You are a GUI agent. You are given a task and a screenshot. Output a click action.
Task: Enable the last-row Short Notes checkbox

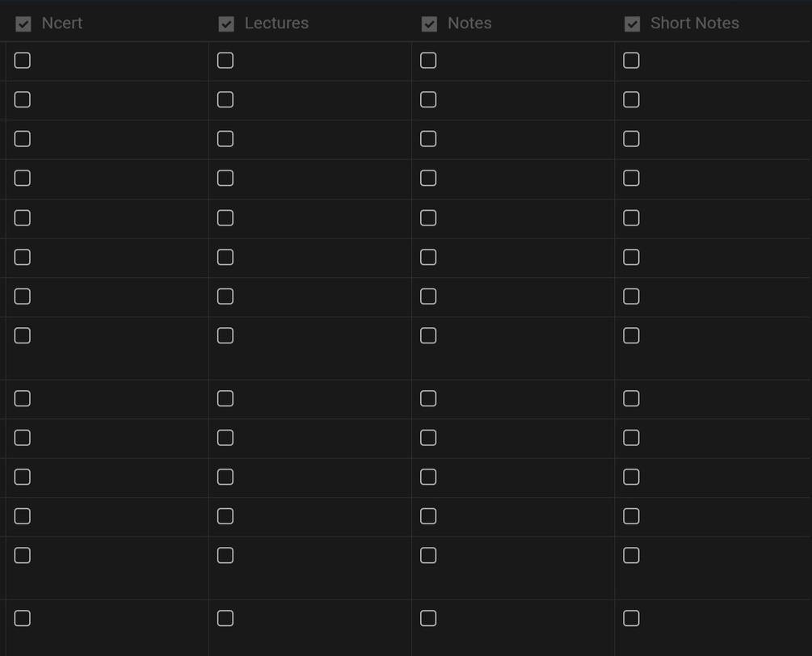(631, 618)
